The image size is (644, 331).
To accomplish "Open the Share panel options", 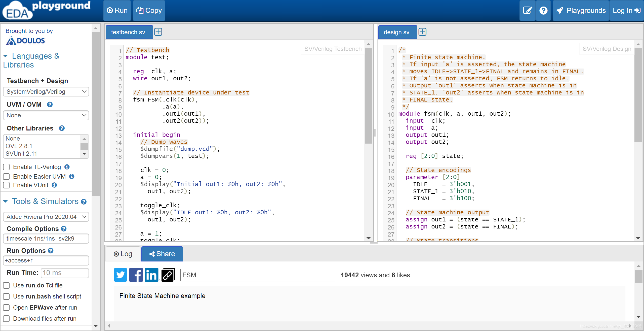I will point(162,254).
